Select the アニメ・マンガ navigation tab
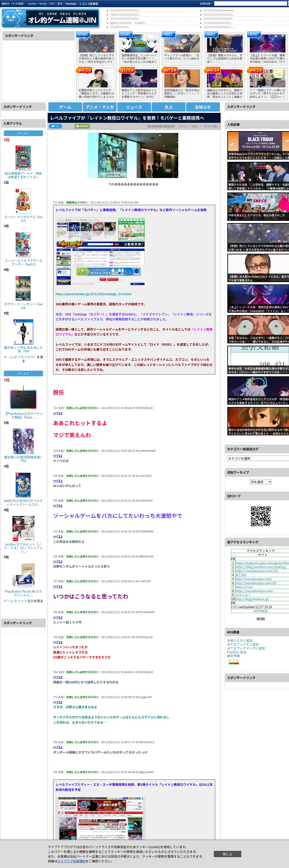This screenshot has height=868, width=289. coord(99,107)
